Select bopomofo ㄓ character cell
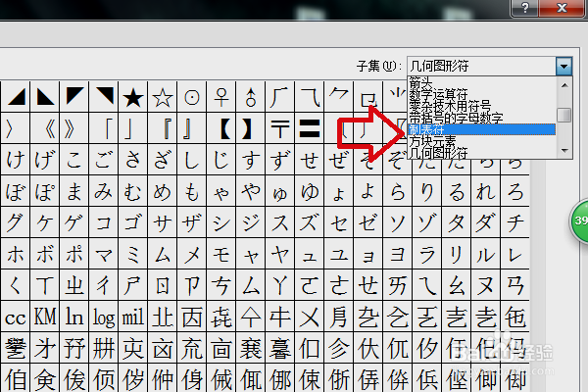The width and height of the screenshot is (588, 392). pyautogui.click(x=74, y=286)
